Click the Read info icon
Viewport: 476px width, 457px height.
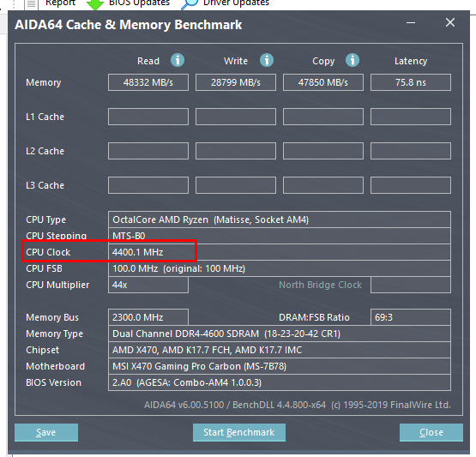click(x=178, y=60)
